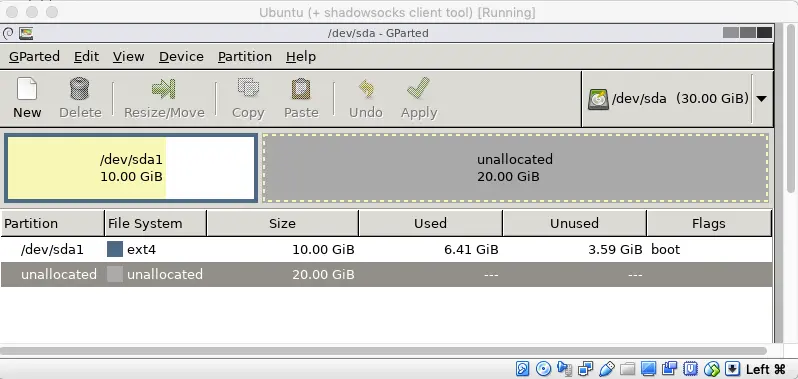Sort by the Flags column header
The height and width of the screenshot is (379, 798).
[x=709, y=223]
